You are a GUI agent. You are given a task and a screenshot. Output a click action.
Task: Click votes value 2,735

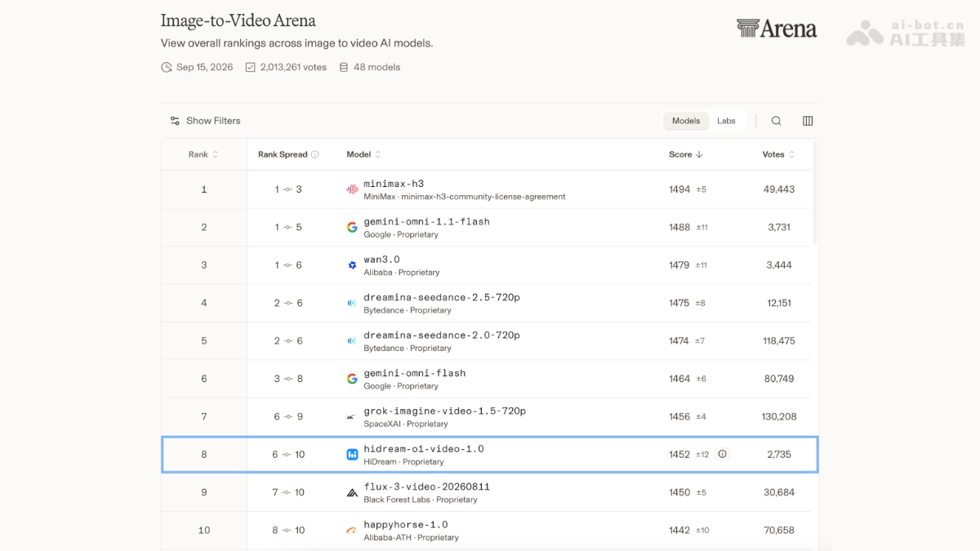tap(779, 454)
